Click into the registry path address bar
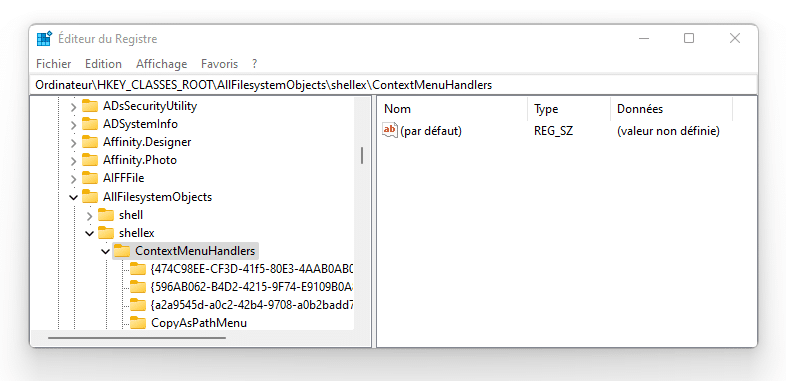 pyautogui.click(x=393, y=85)
